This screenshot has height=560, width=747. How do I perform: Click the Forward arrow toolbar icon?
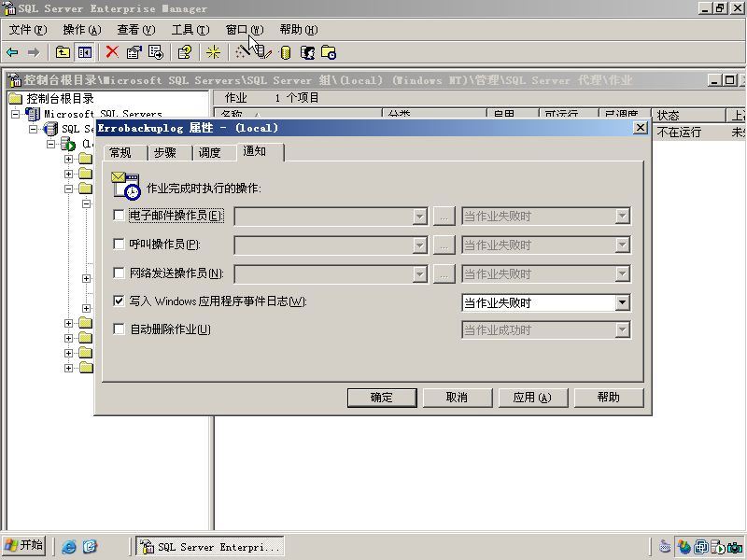pyautogui.click(x=34, y=52)
